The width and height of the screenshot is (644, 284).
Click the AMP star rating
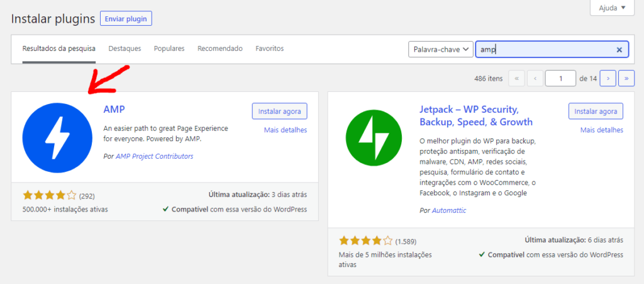click(50, 195)
